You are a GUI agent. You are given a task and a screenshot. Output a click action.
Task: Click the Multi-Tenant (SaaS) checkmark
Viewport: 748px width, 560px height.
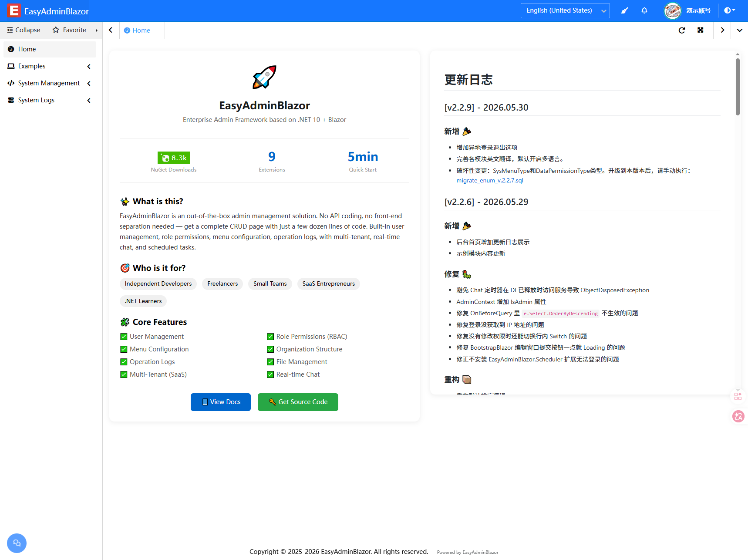pos(124,374)
